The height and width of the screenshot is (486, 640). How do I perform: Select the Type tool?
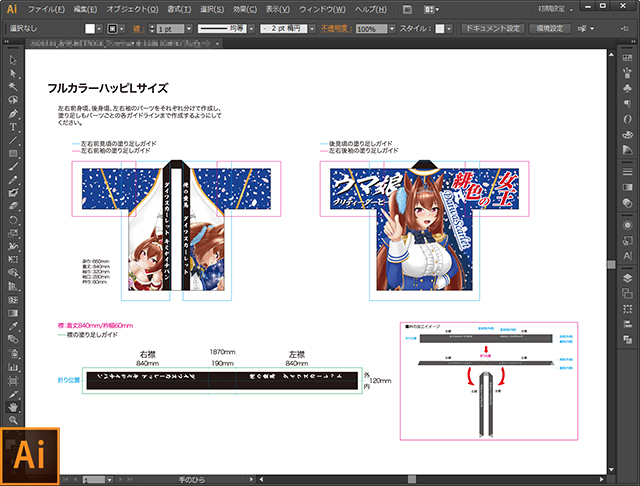point(13,127)
